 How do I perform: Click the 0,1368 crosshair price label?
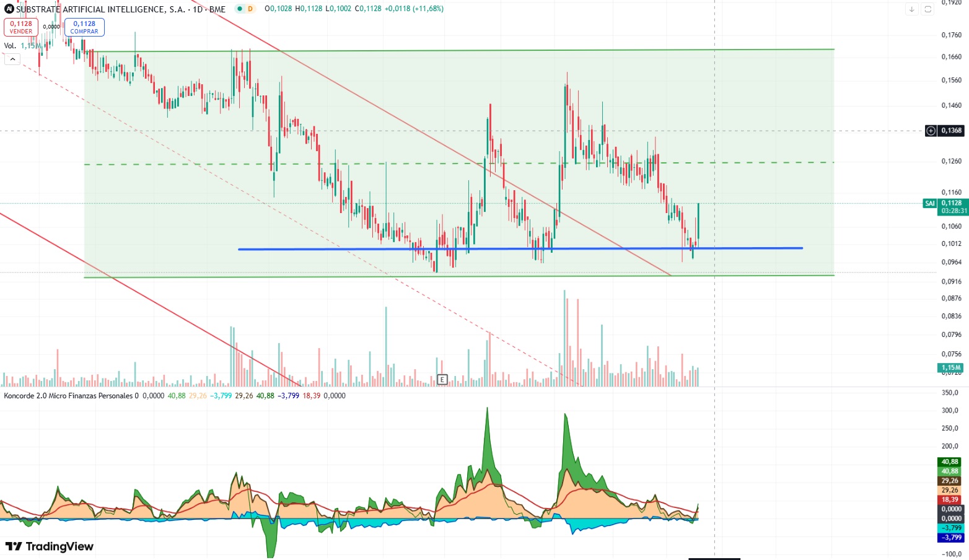click(x=952, y=131)
